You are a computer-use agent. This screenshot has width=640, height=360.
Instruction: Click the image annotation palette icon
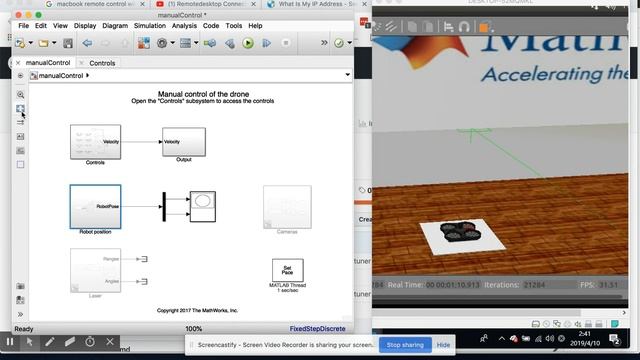coord(20,137)
